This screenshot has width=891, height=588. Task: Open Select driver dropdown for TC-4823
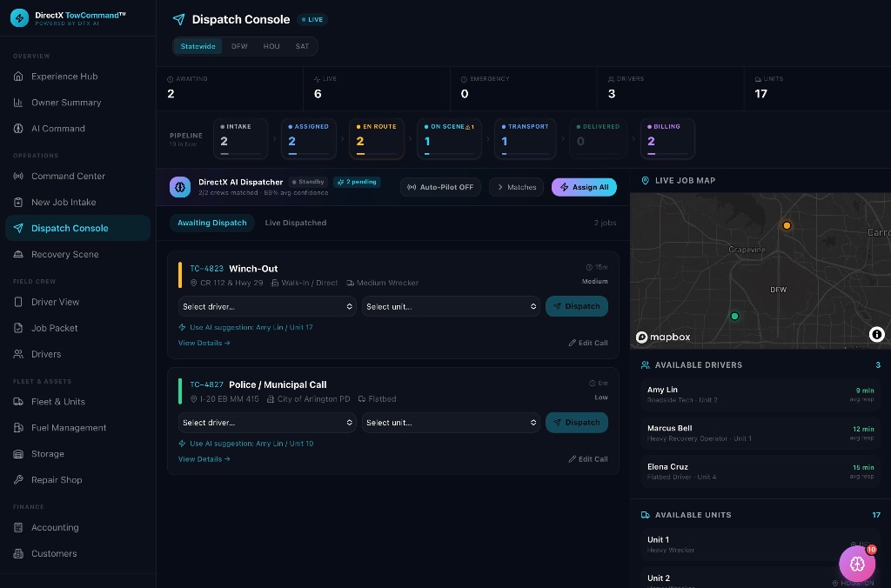(x=267, y=306)
